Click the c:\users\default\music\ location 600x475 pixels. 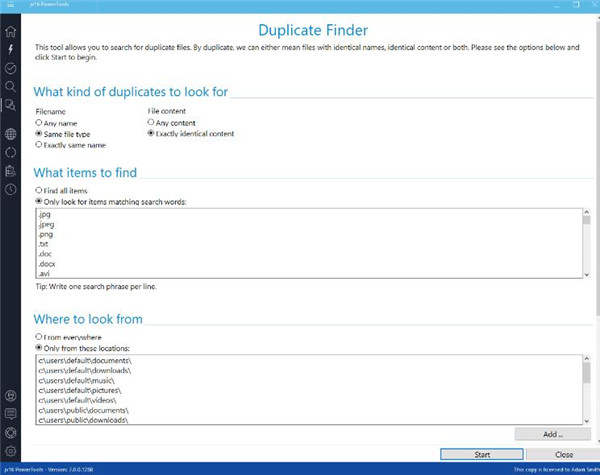click(77, 380)
